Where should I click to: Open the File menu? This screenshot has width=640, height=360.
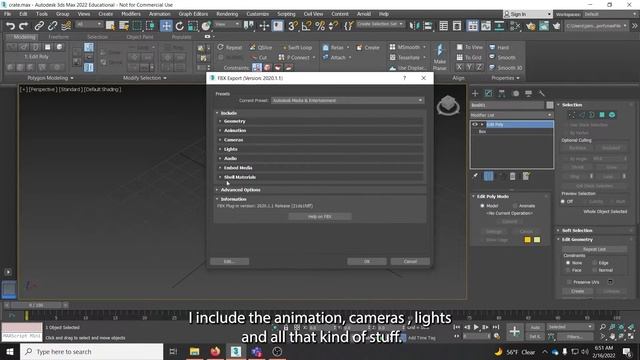point(7,14)
